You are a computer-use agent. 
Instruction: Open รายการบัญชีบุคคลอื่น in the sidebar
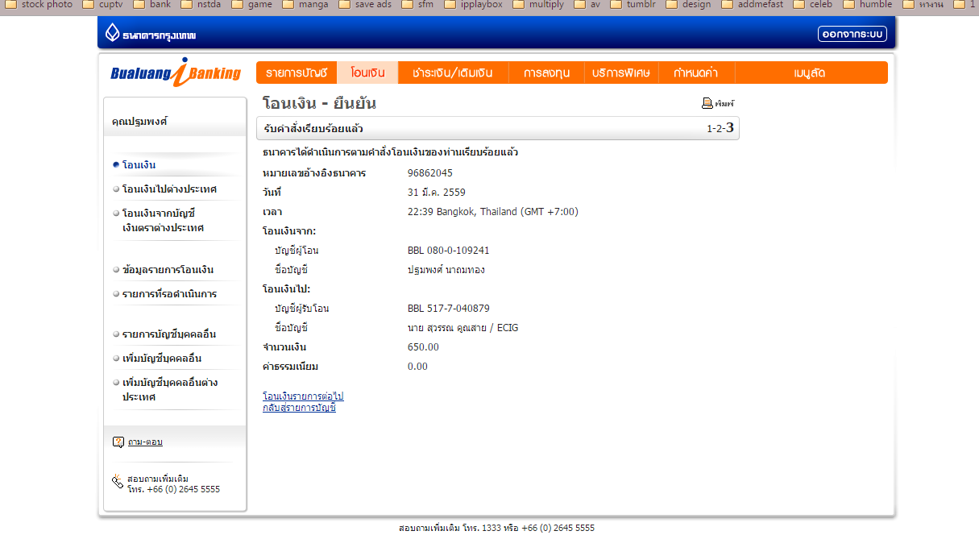(x=169, y=334)
